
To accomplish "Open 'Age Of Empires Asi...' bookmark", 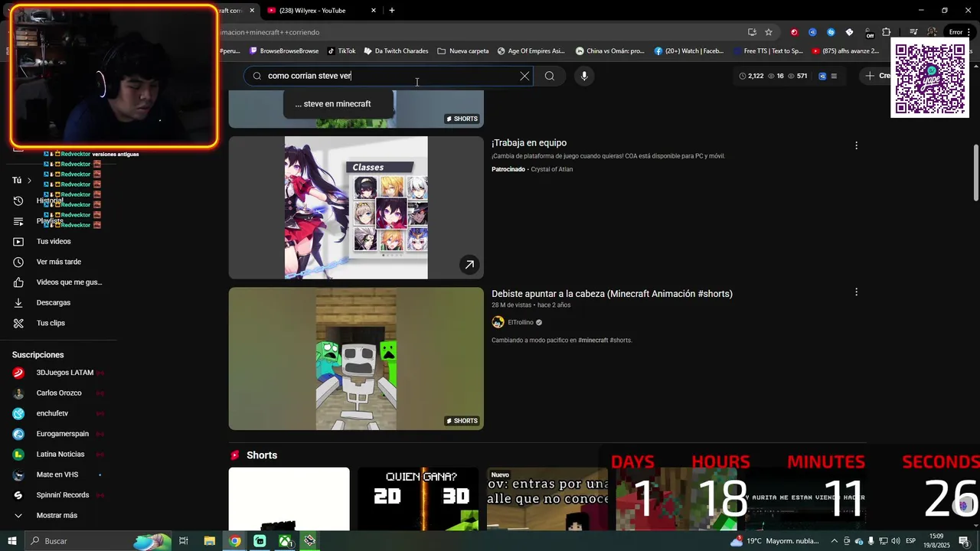I will tap(531, 51).
